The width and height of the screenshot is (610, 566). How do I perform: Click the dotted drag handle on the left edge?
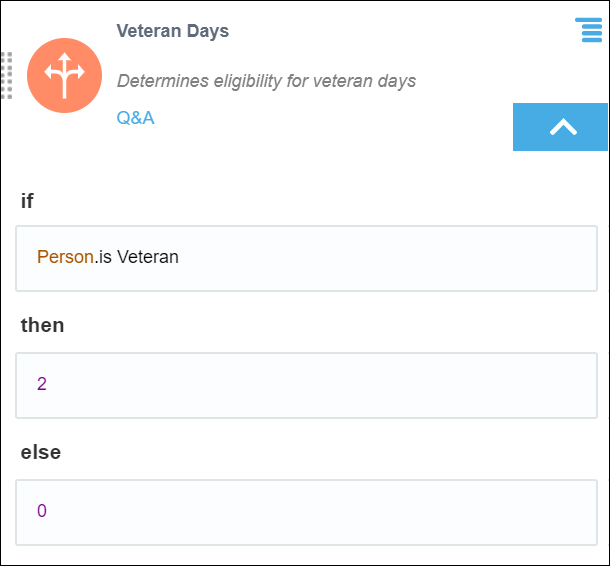[7, 75]
